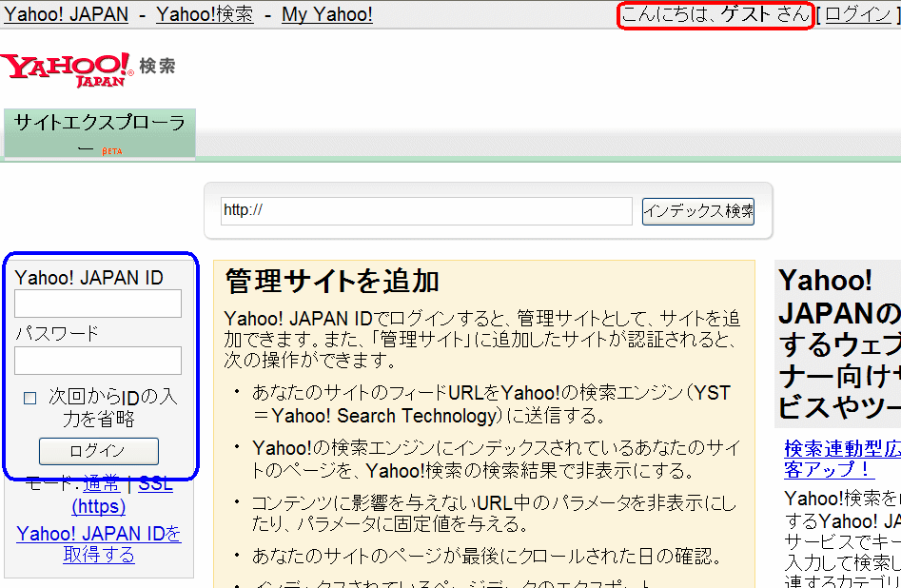Open Yahoo! JAPAN IDを取得する link
Image resolution: width=901 pixels, height=588 pixels.
coord(99,543)
